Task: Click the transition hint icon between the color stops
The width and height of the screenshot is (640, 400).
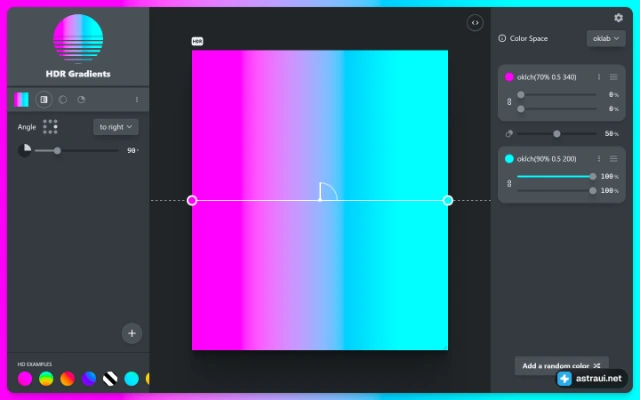Action: [x=509, y=134]
